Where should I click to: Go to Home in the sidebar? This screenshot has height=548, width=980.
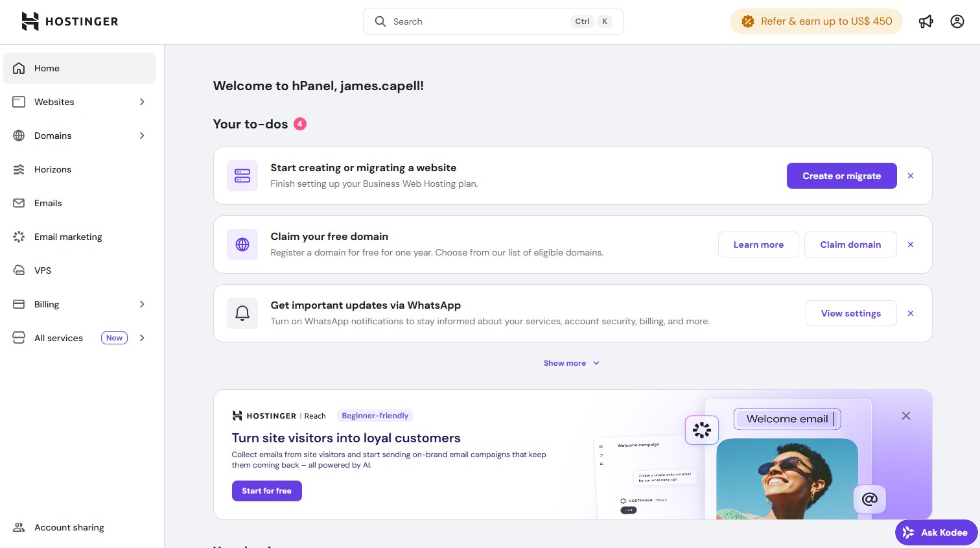[80, 68]
